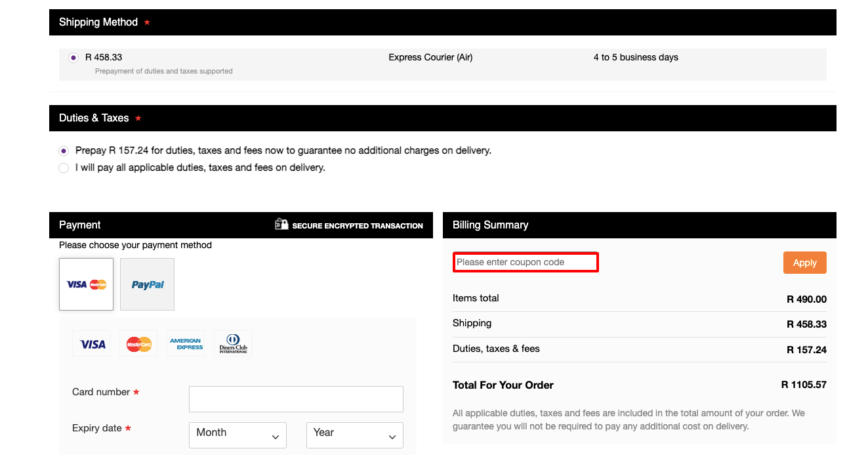
Task: Choose to pay duties on delivery
Action: click(64, 168)
